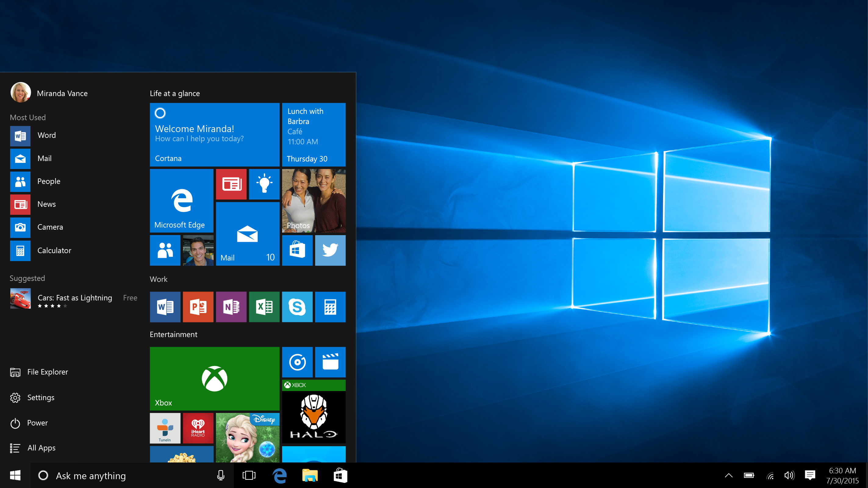
Task: Click Miranda Vance user account
Action: pos(62,93)
